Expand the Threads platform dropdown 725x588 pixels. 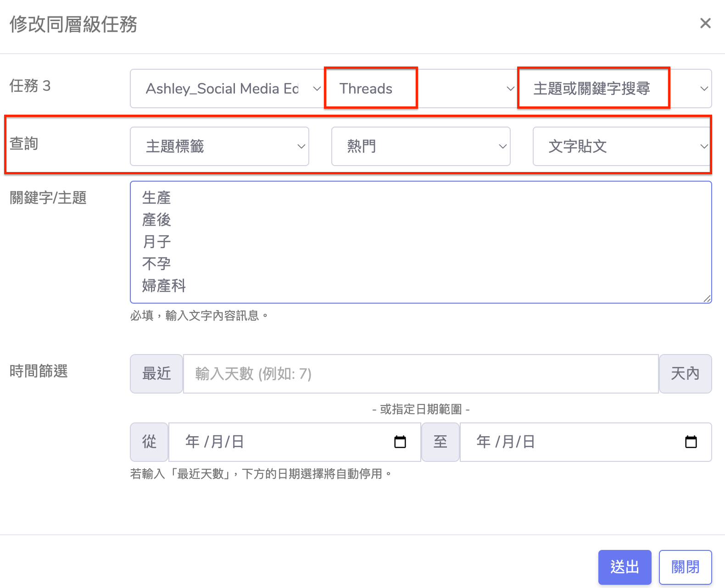[x=422, y=89]
